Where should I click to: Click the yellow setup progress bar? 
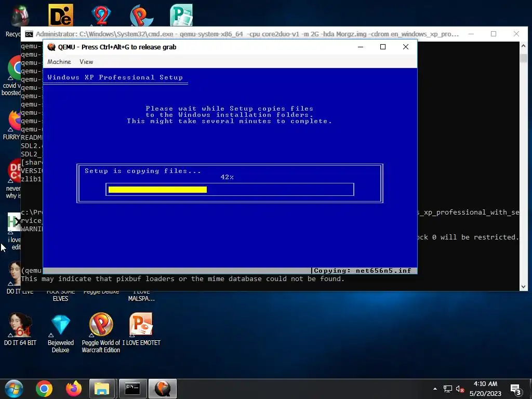point(157,190)
